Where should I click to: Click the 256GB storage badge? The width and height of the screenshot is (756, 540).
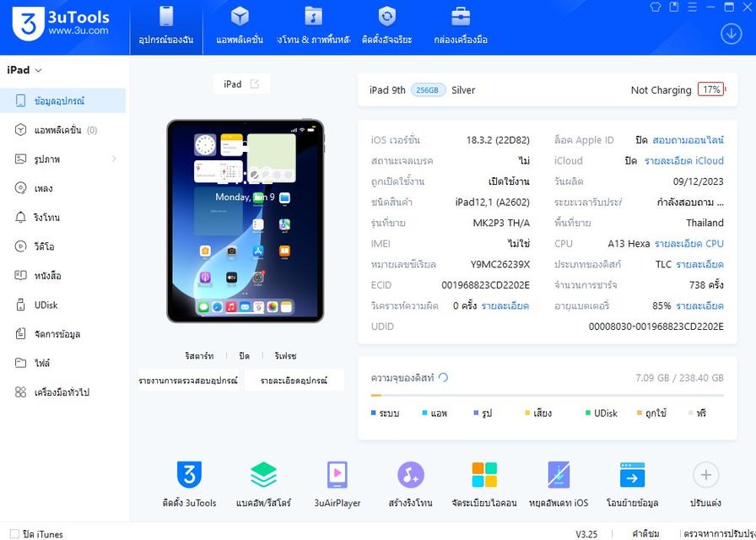[428, 90]
